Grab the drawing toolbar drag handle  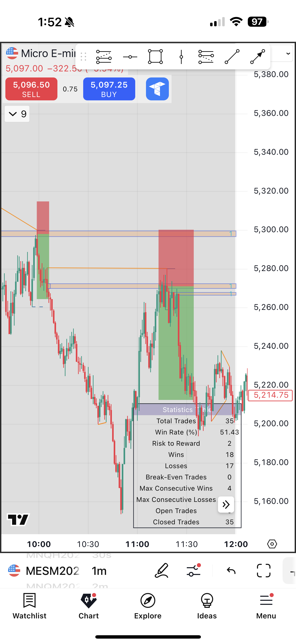pos(84,57)
